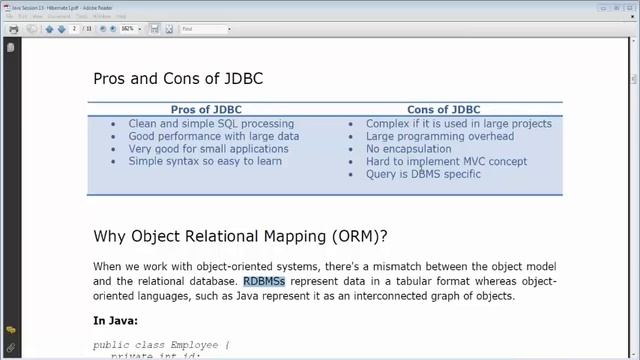
Task: Click the heading Pros and Cons of JDBC
Action: (178, 79)
